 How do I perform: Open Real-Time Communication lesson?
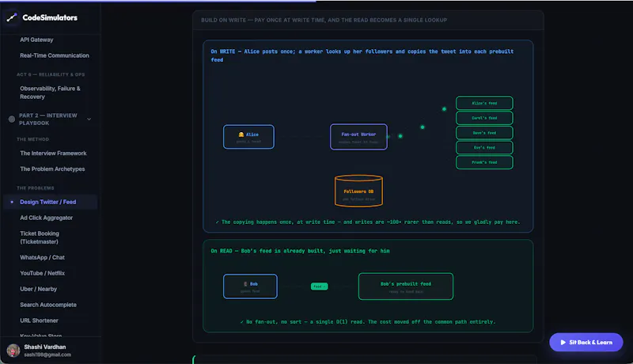coord(55,55)
